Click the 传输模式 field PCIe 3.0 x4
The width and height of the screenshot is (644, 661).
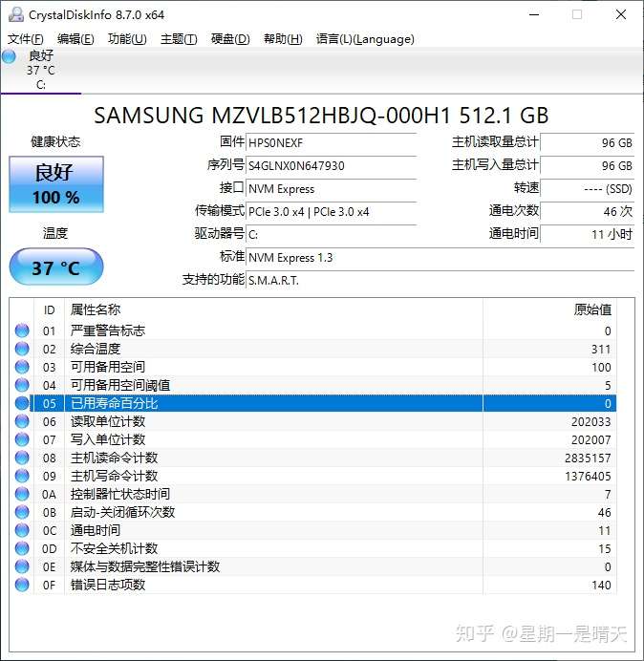[x=331, y=211]
